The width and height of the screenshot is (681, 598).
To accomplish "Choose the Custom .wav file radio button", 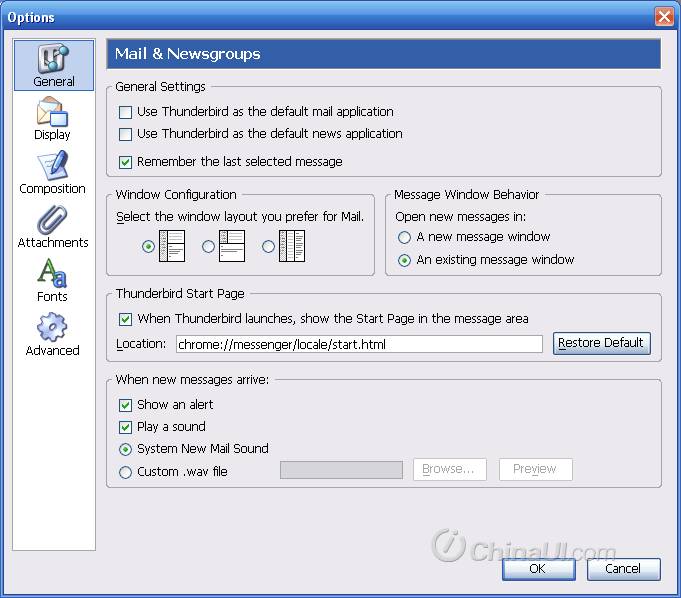I will tap(126, 472).
